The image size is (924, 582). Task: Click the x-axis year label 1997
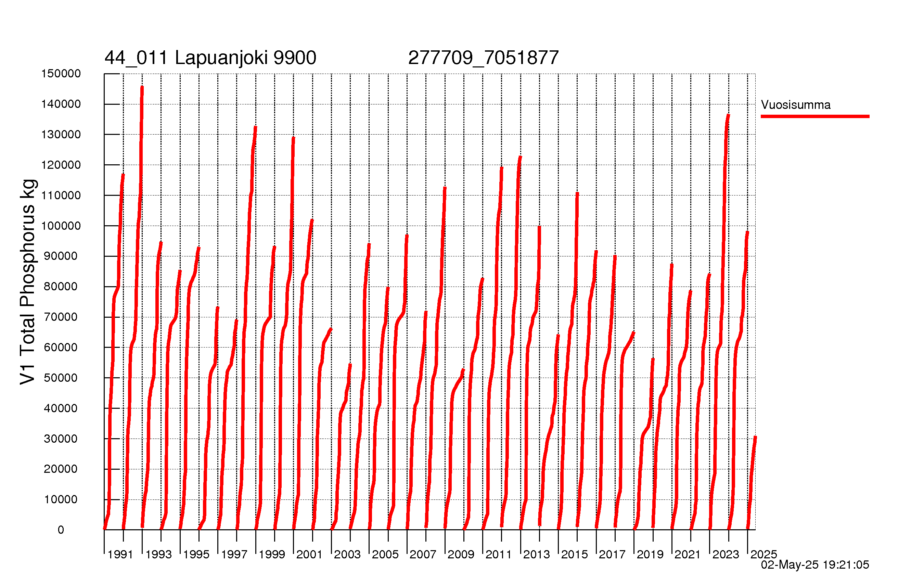[234, 555]
